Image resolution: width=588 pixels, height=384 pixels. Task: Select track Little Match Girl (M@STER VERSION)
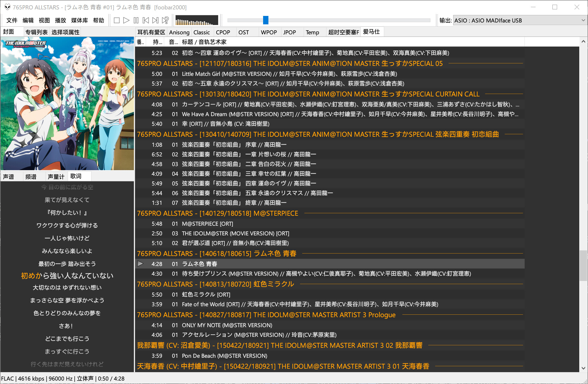330,74
